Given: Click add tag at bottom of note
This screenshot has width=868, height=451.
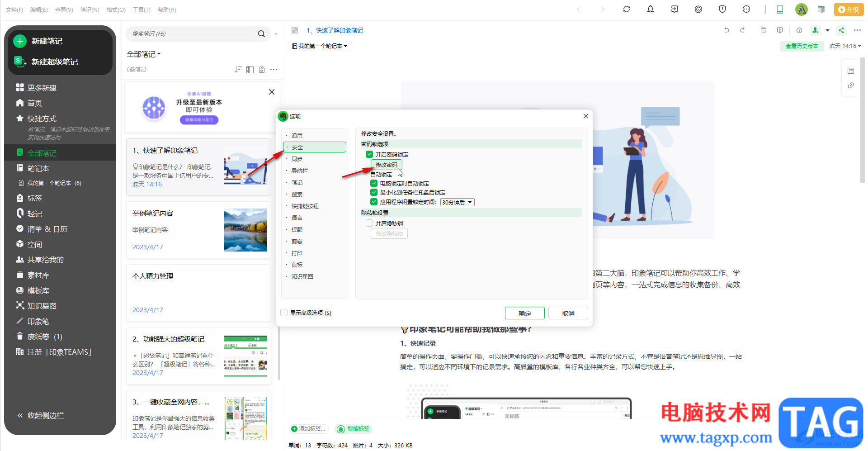Looking at the screenshot, I should (308, 428).
